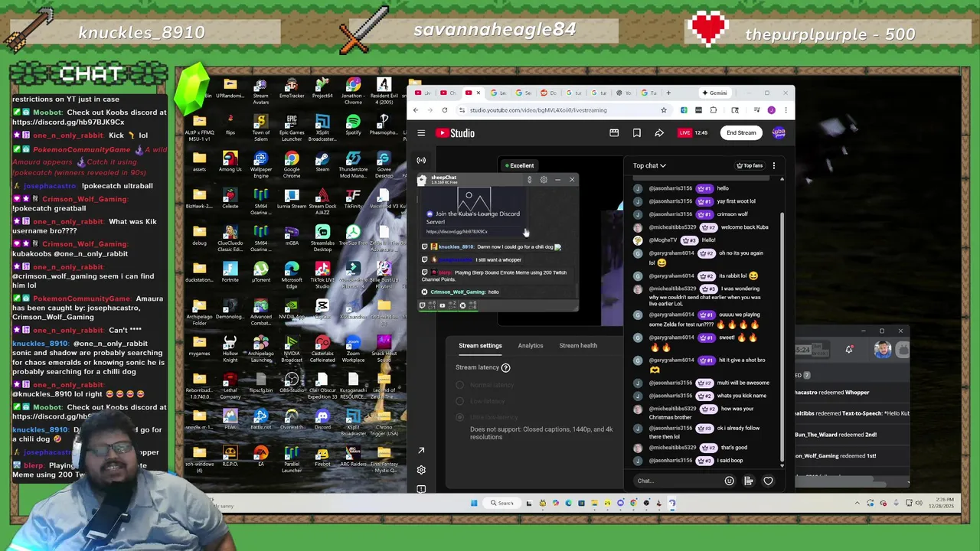Image resolution: width=980 pixels, height=551 pixels.
Task: Select Normal latency radio button
Action: point(459,385)
